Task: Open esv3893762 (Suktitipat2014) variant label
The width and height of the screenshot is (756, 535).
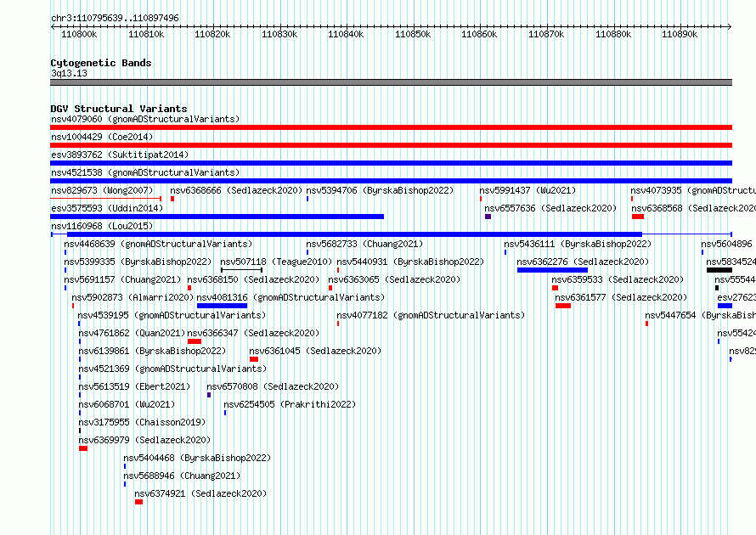Action: pyautogui.click(x=120, y=155)
